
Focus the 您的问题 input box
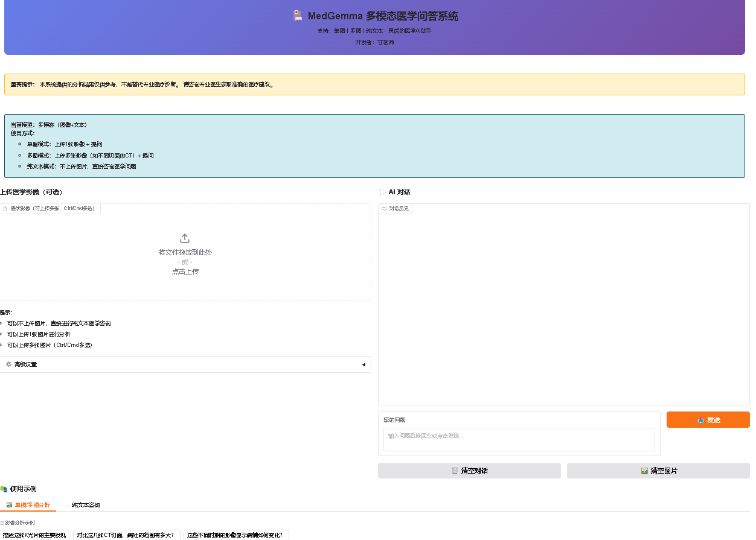pos(519,439)
